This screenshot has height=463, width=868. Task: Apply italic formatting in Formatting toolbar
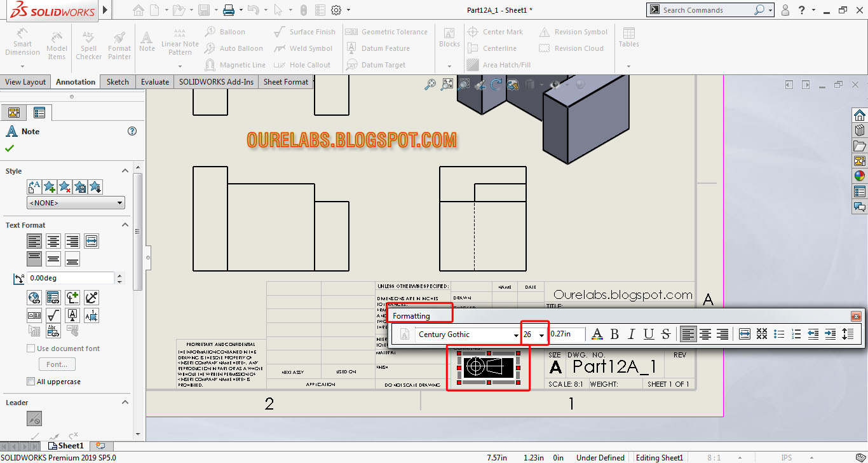tap(632, 334)
